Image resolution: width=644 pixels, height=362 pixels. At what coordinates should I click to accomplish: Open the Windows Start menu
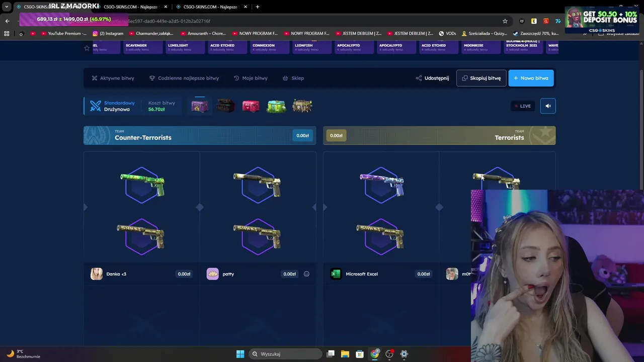coord(240,354)
